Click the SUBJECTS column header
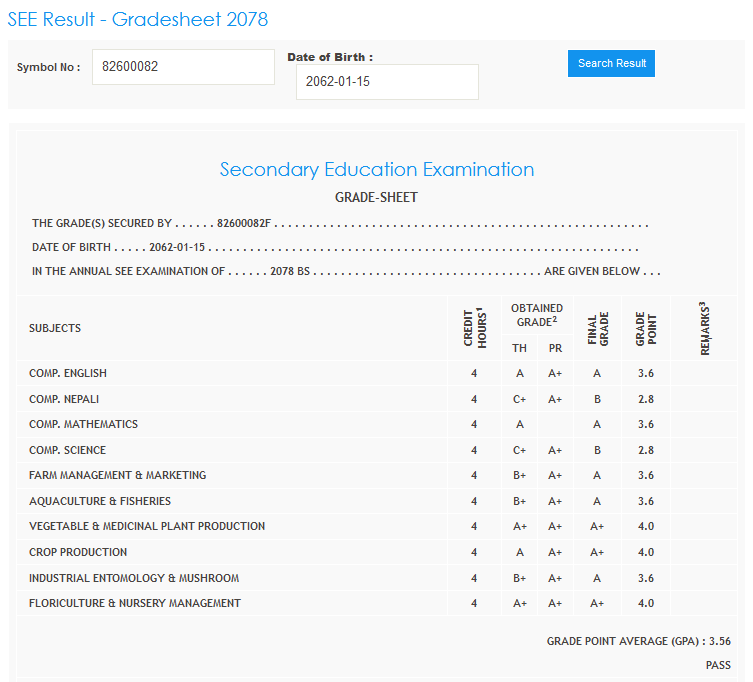This screenshot has height=682, width=753. pyautogui.click(x=55, y=328)
